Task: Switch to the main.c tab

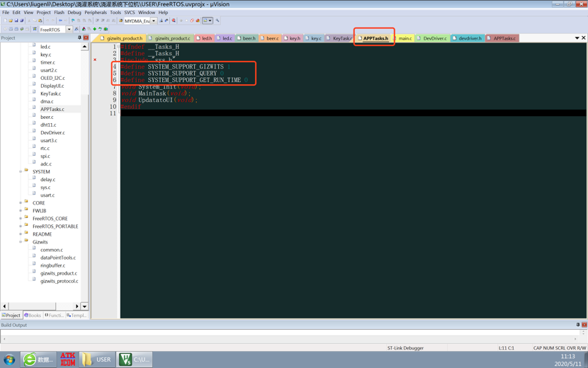Action: click(404, 38)
